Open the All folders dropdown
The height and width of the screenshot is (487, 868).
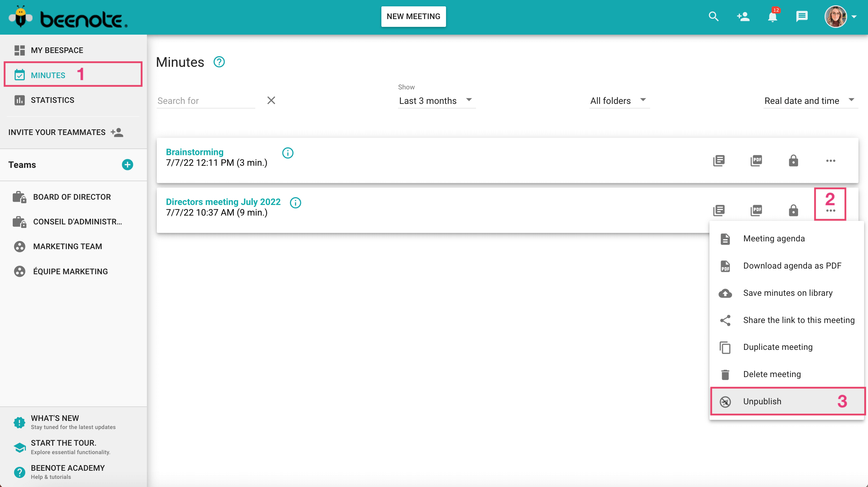click(x=619, y=101)
